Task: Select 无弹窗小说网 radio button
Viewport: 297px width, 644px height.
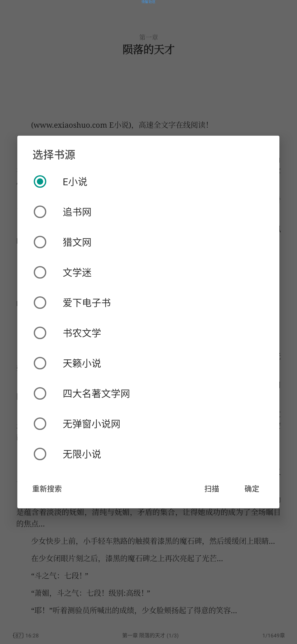Action: pos(40,424)
